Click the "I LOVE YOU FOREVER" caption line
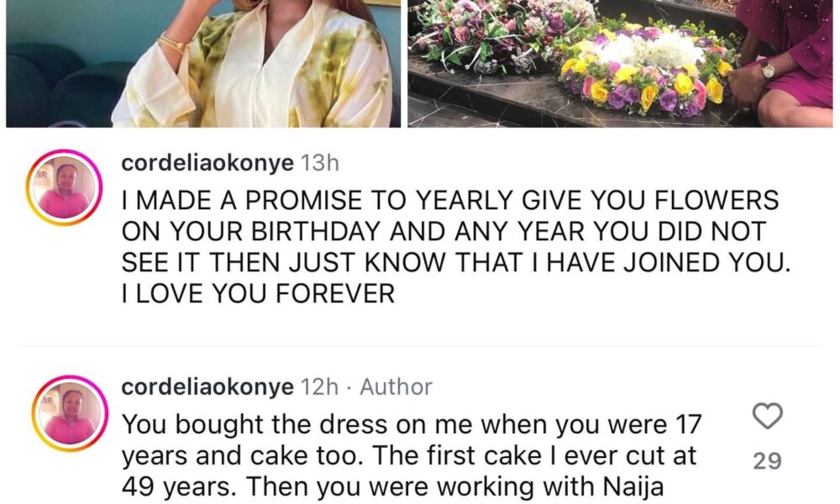Image resolution: width=840 pixels, height=504 pixels. click(x=259, y=295)
